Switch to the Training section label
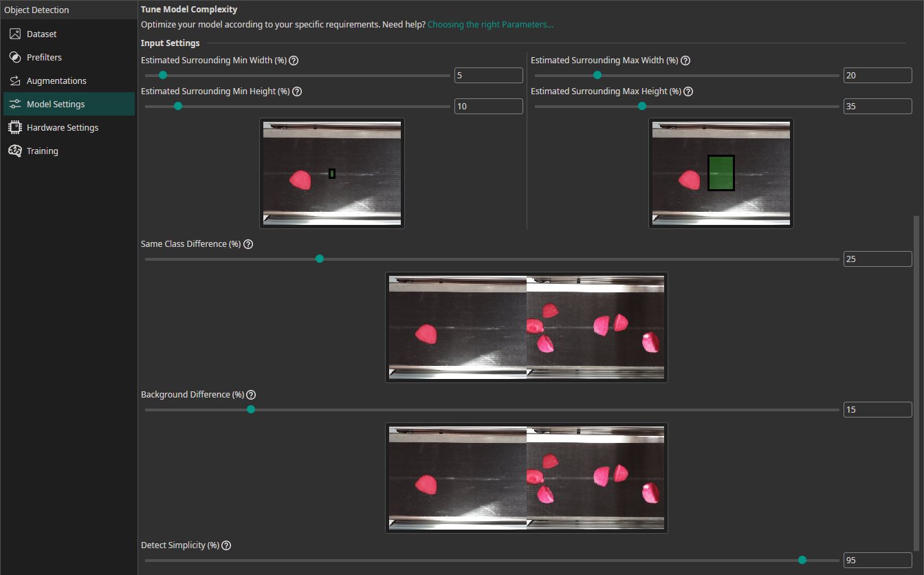924x575 pixels. click(43, 151)
